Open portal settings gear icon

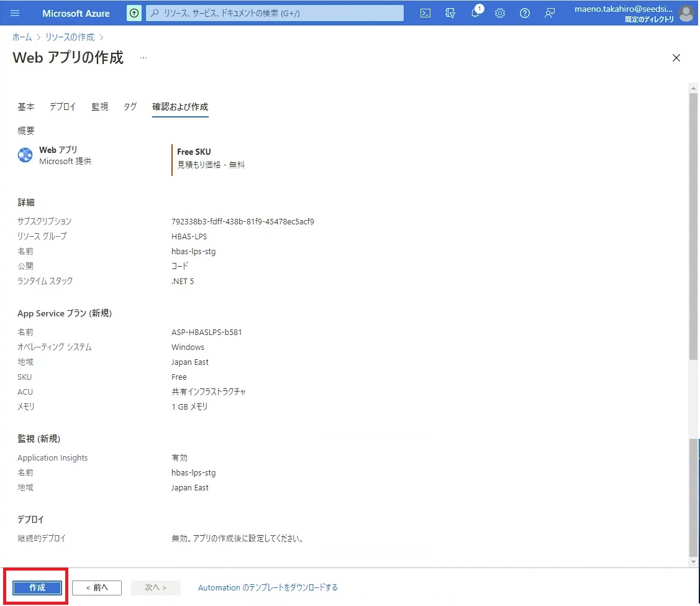(x=500, y=13)
